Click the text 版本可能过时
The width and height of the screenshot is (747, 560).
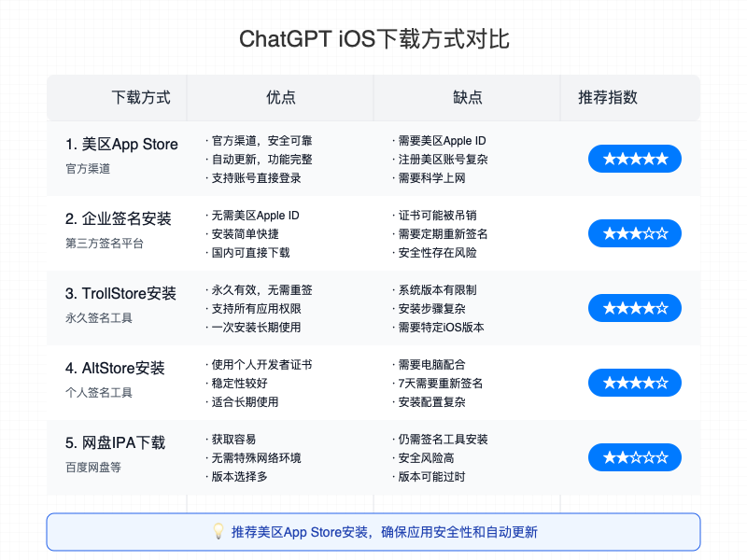(x=431, y=476)
